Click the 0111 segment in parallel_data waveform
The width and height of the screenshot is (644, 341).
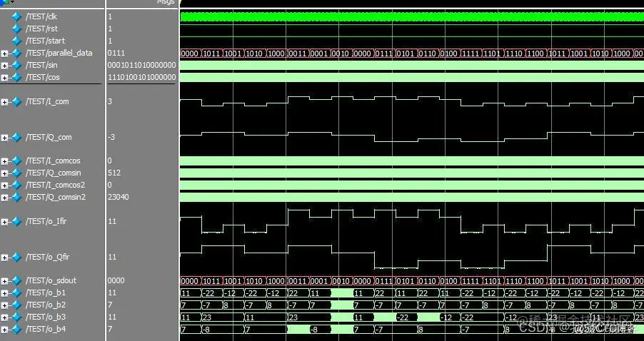(384, 54)
